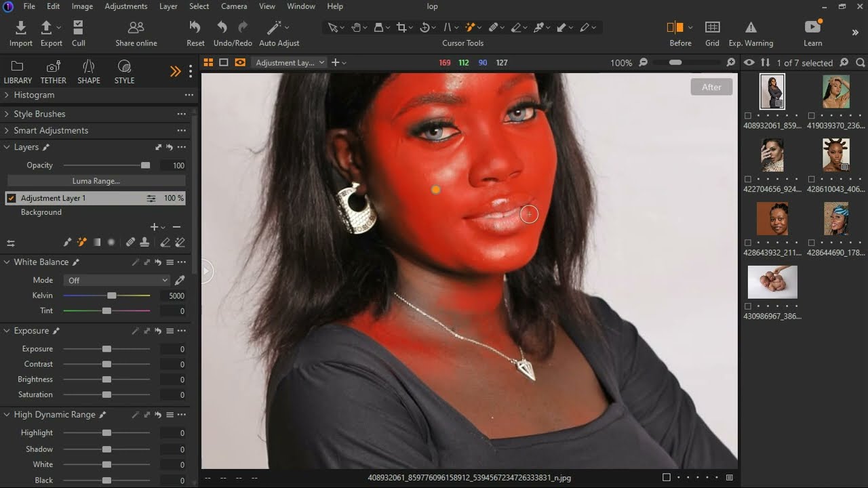The width and height of the screenshot is (868, 488).
Task: Select the Rotate cursor tool
Action: (x=425, y=27)
